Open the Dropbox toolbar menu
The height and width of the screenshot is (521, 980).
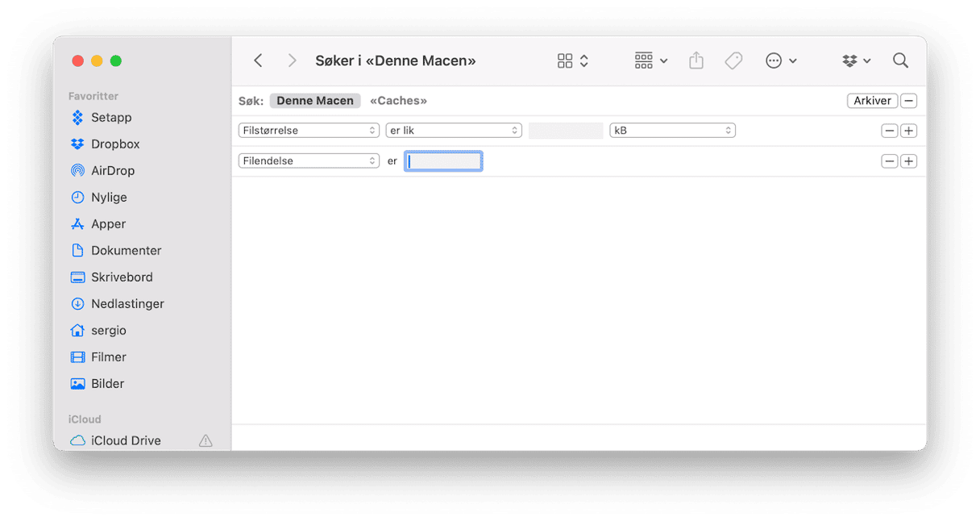click(x=857, y=60)
